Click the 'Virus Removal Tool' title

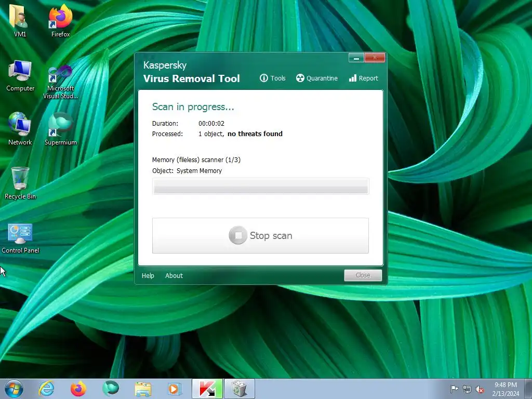191,79
